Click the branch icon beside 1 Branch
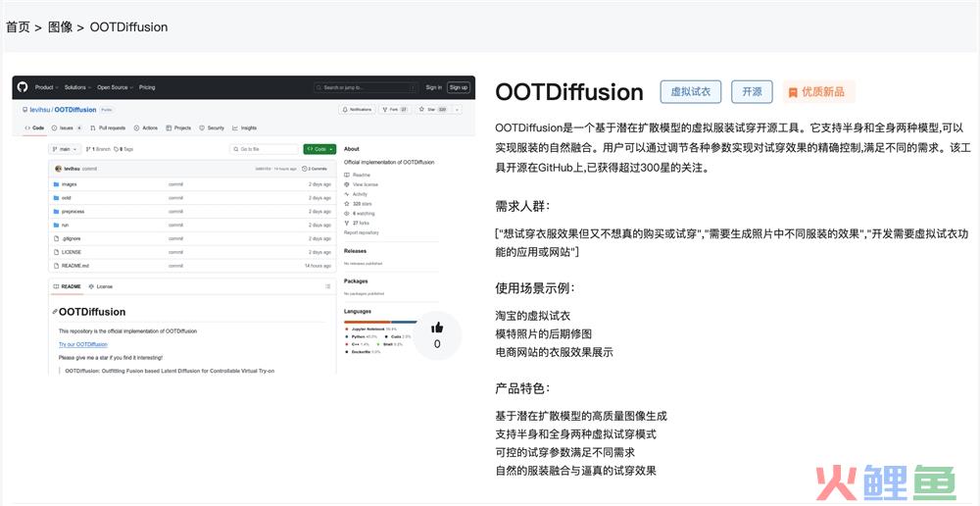The height and width of the screenshot is (506, 980). click(x=88, y=149)
